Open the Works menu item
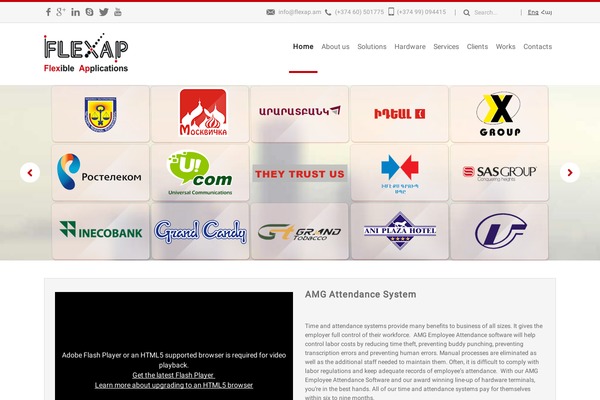The height and width of the screenshot is (400, 600). point(505,47)
